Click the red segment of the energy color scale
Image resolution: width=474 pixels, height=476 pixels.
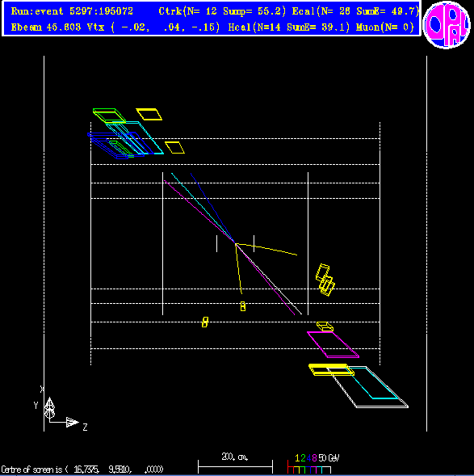(291, 470)
